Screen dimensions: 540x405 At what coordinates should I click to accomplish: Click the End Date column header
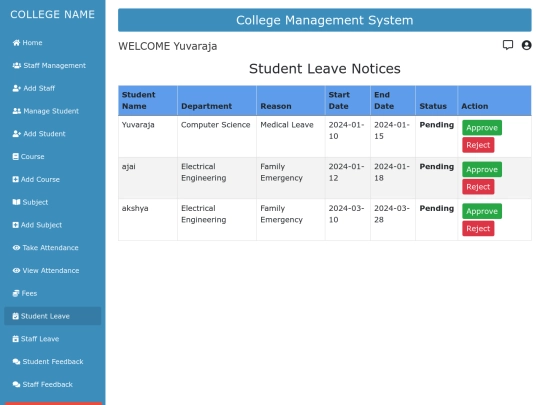click(393, 101)
